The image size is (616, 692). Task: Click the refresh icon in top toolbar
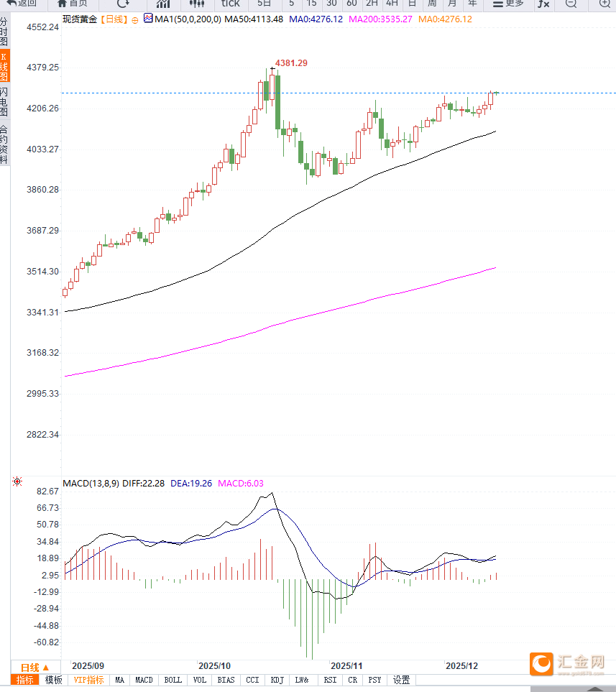(x=123, y=4)
